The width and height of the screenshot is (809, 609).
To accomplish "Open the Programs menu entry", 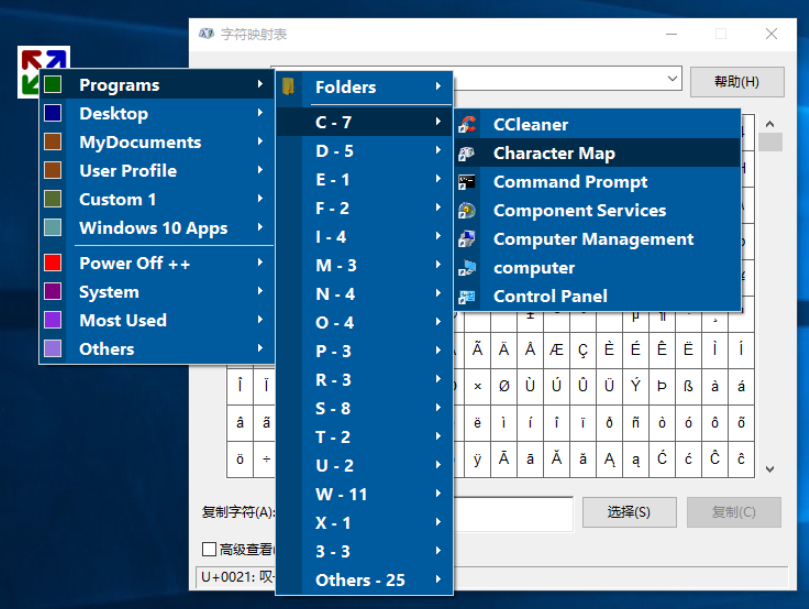I will [x=156, y=85].
